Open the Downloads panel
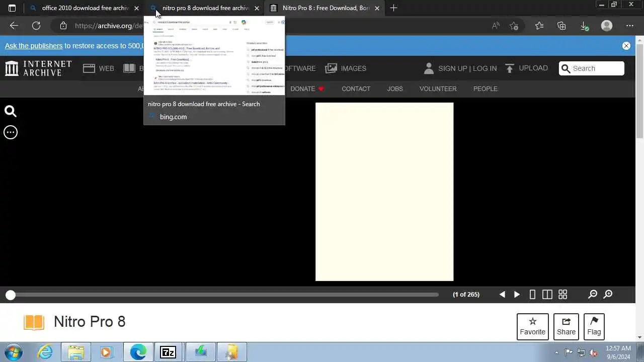The width and height of the screenshot is (644, 362). tap(584, 26)
